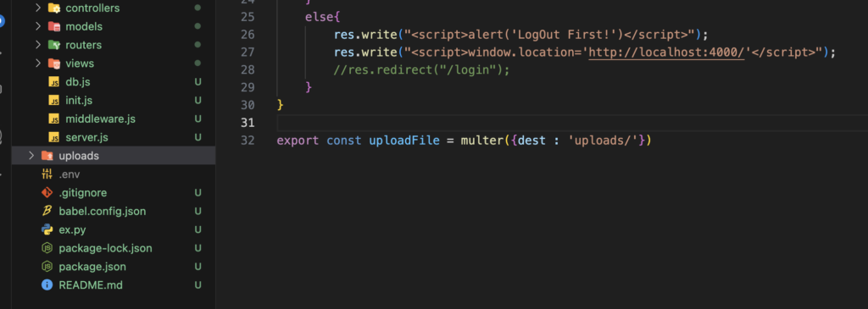The width and height of the screenshot is (868, 309).
Task: Click line number 32 in the gutter
Action: coord(248,141)
